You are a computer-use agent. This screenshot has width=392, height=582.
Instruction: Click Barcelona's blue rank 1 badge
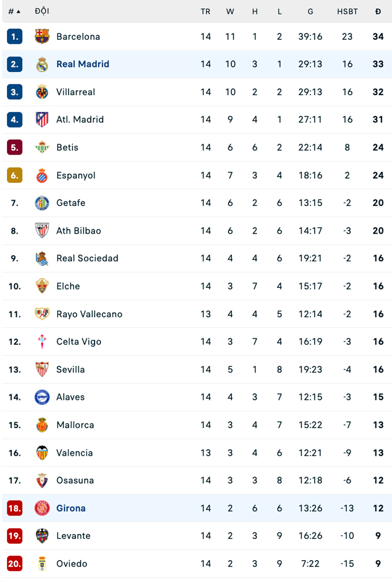click(14, 36)
